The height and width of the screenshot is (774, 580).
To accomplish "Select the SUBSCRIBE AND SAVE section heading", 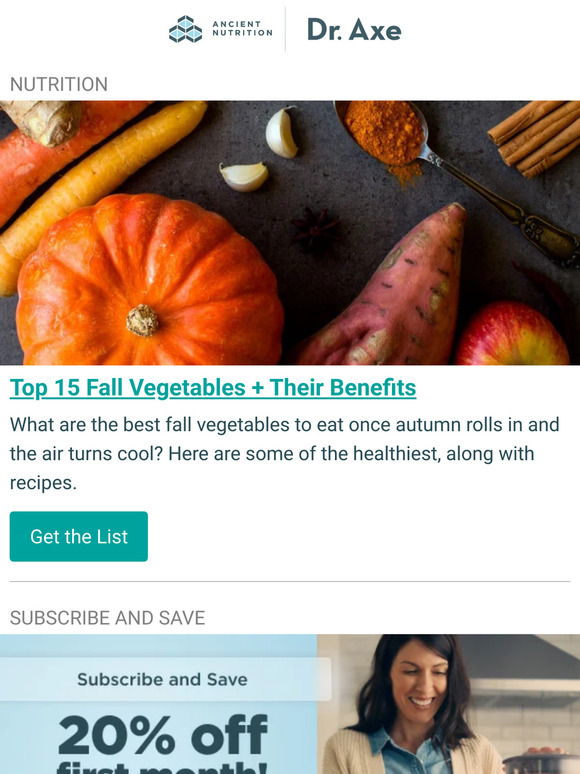I will (107, 618).
